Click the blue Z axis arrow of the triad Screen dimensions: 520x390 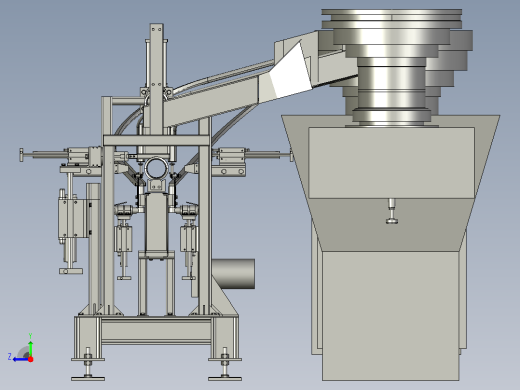pyautogui.click(x=20, y=359)
